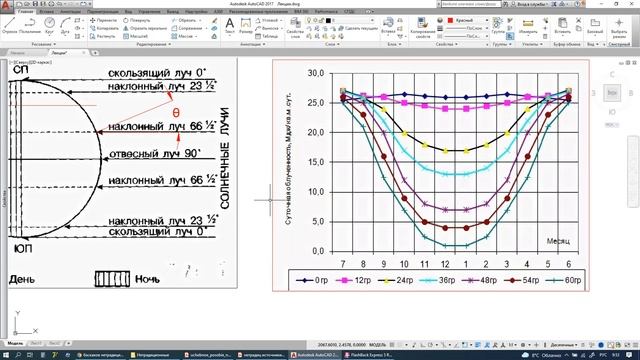
Task: Toggle layer 0 lightbulb on/off
Action: point(309,20)
